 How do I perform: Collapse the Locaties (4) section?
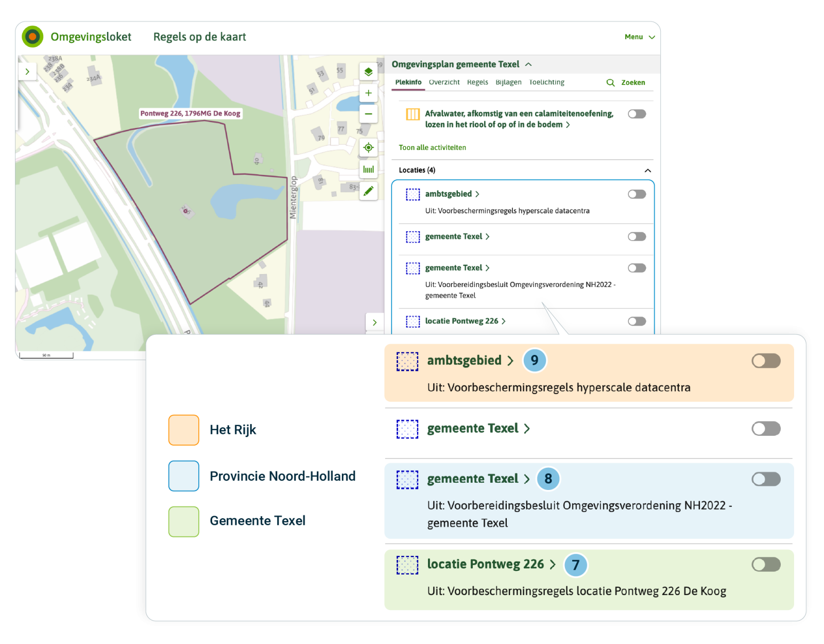tap(648, 170)
